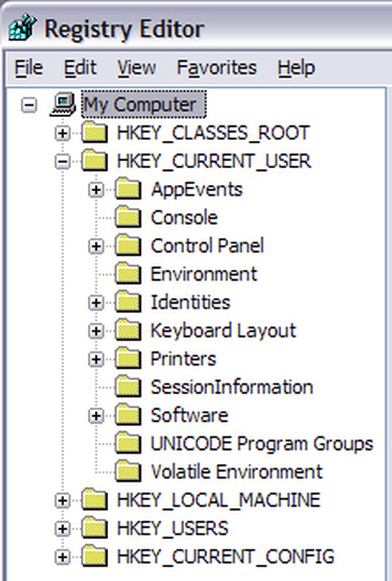Click the SessionInformation folder icon
Image resolution: width=392 pixels, height=581 pixels.
click(x=128, y=387)
